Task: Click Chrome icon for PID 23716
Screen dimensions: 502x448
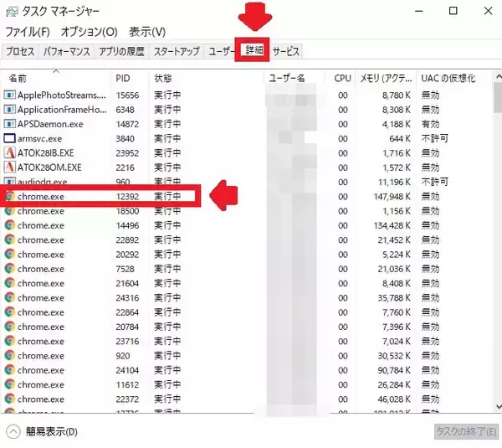Action: pyautogui.click(x=9, y=341)
